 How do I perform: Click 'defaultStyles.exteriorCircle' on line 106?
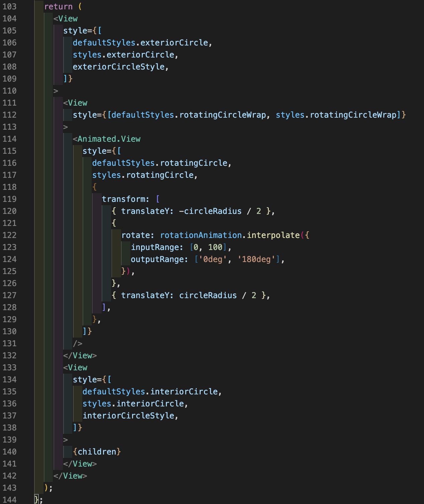[x=140, y=42]
